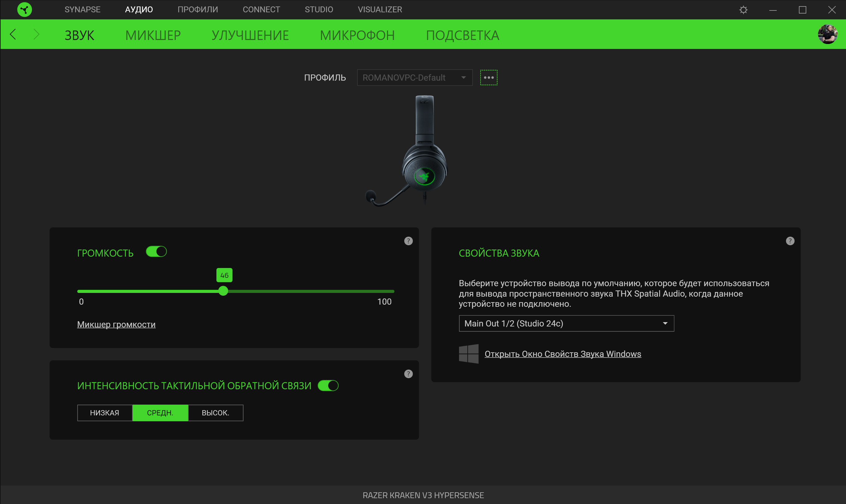Select НИЗКАЯ haptic intensity
The image size is (846, 504).
(x=105, y=413)
